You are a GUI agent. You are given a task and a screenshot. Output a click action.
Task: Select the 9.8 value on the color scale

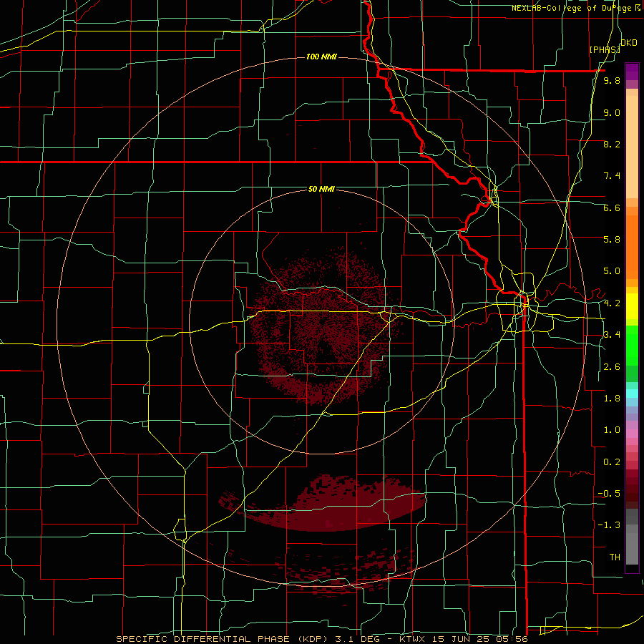pos(612,80)
